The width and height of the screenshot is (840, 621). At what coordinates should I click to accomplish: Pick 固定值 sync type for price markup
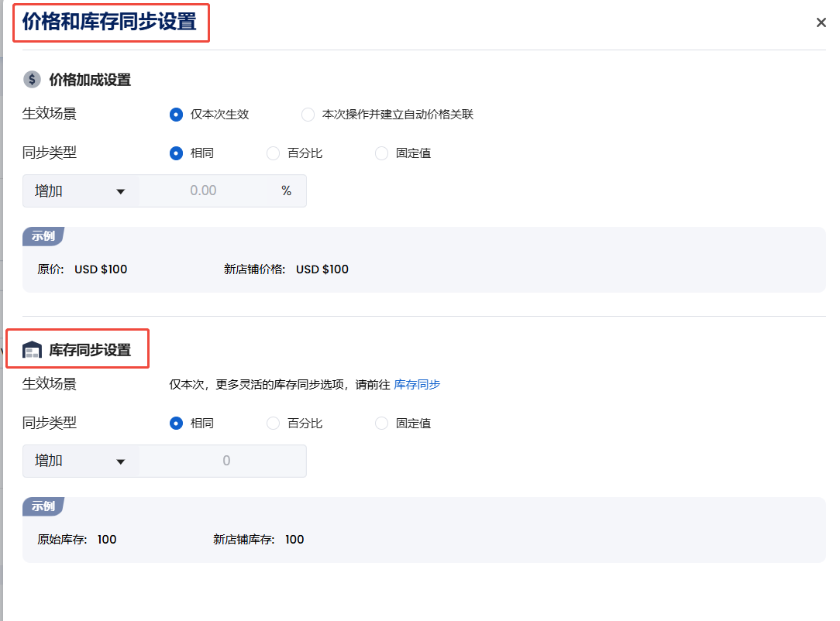(381, 153)
